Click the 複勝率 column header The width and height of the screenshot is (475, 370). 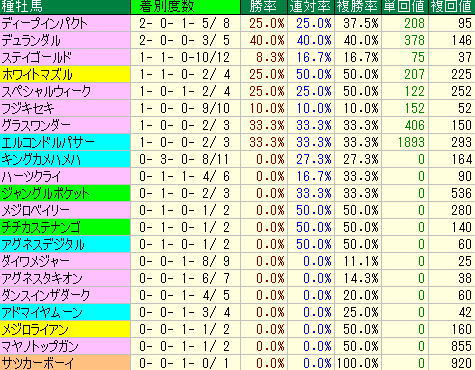click(358, 7)
